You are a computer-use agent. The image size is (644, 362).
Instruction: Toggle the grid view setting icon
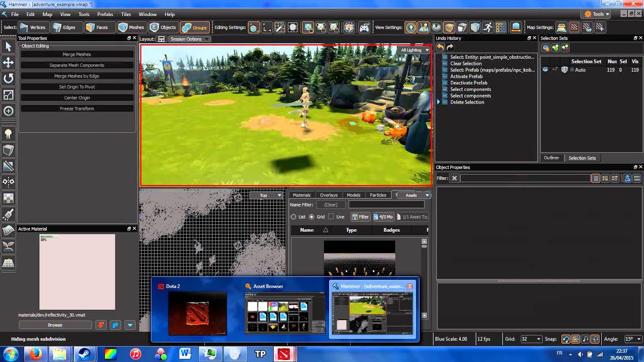(501, 27)
